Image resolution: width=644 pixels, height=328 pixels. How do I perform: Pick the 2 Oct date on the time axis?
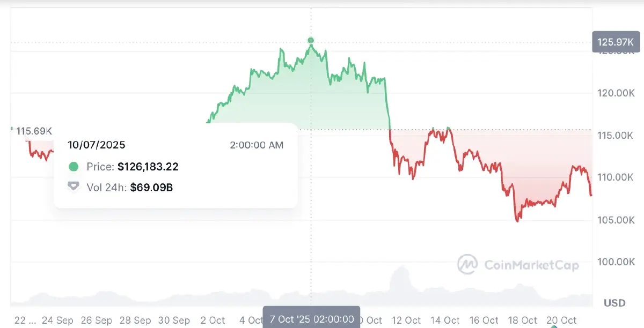point(213,320)
